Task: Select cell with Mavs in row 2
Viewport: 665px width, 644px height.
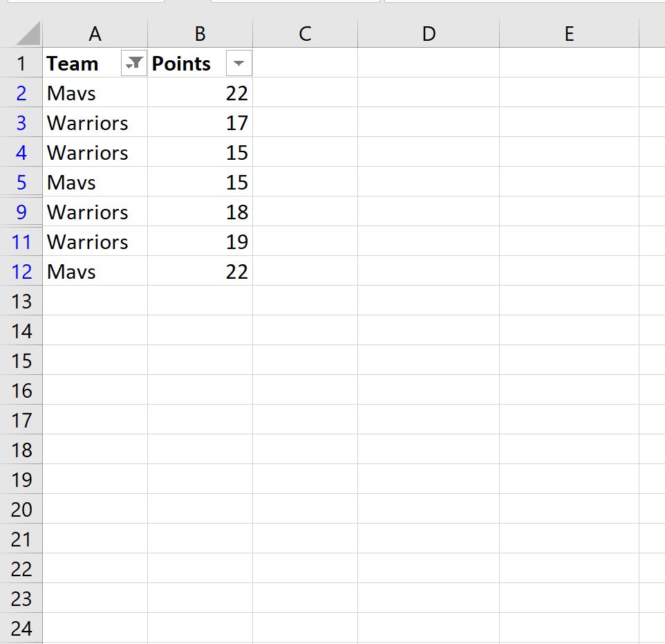Action: 95,93
